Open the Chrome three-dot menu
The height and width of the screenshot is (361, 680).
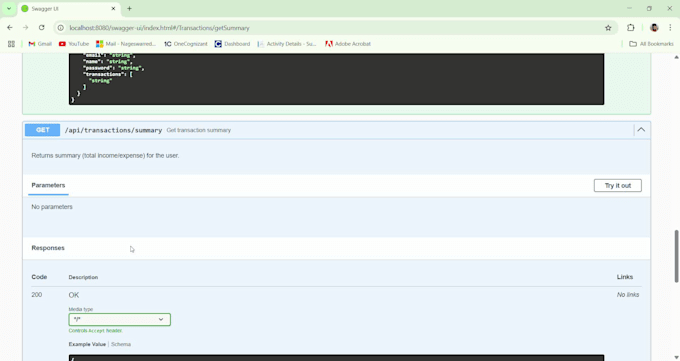pyautogui.click(x=670, y=28)
